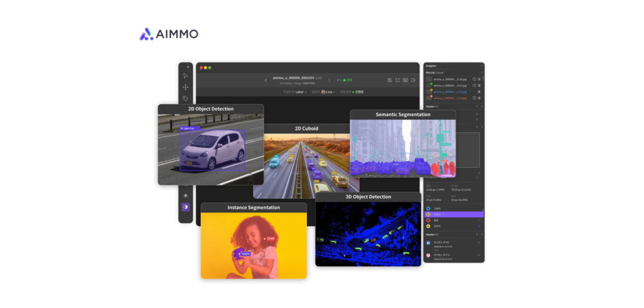Click the blue class color circle
The image size is (644, 308).
pyautogui.click(x=428, y=208)
